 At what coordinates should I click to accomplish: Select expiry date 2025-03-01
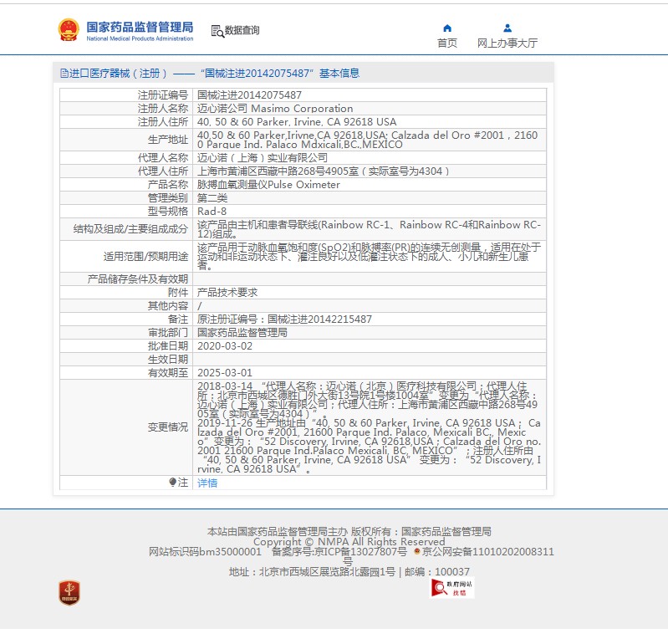[225, 373]
